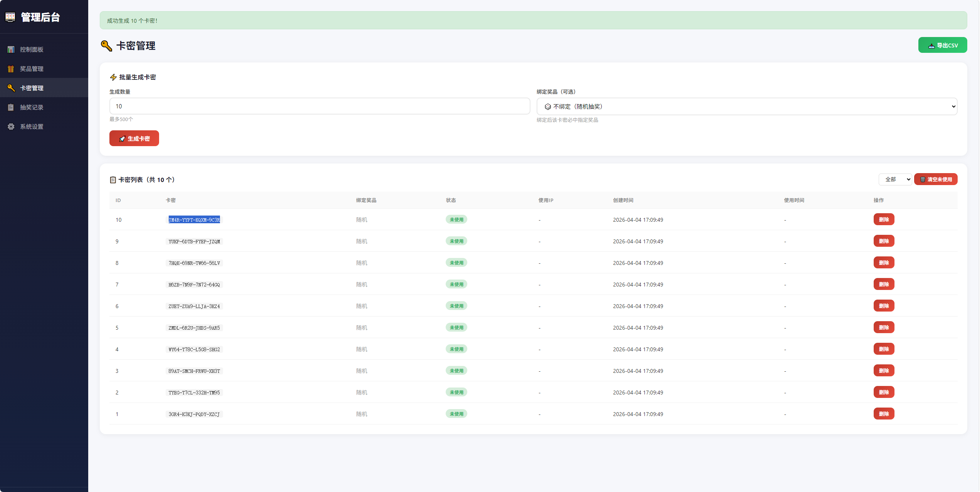This screenshot has height=492, width=980.
Task: Click the gear icon for 系统设置
Action: coord(11,126)
